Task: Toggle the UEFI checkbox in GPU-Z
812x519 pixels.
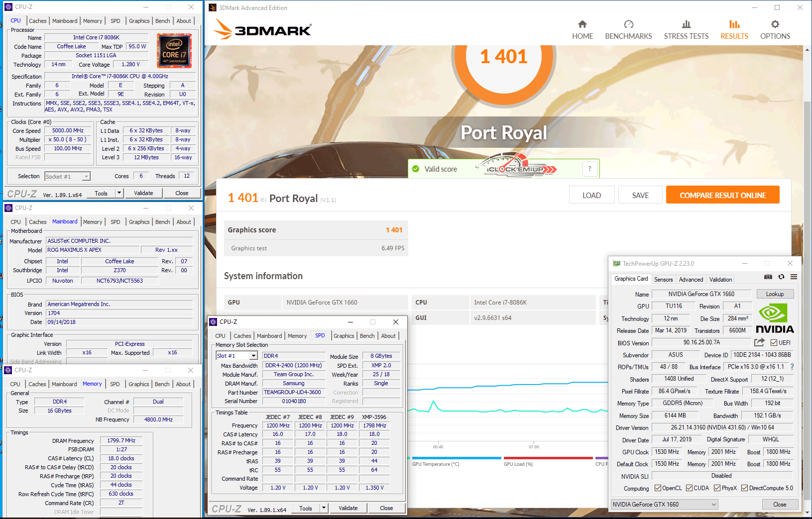Action: [774, 343]
